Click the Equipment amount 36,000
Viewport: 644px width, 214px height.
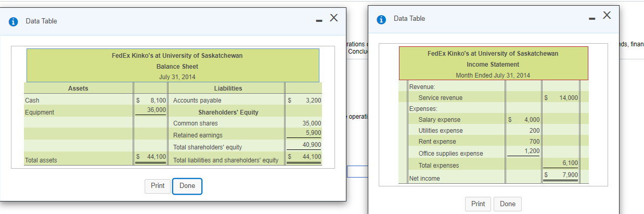pos(157,110)
